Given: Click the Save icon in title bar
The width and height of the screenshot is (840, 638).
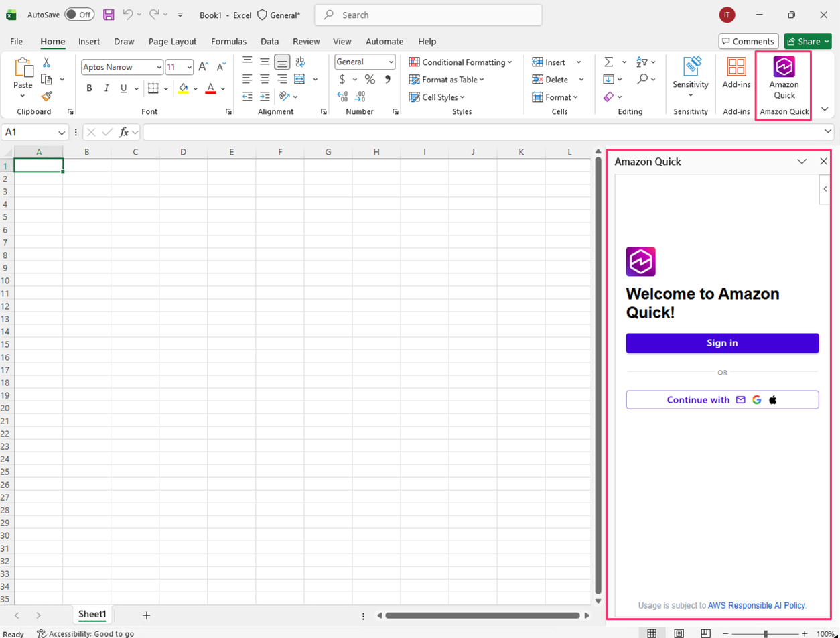Looking at the screenshot, I should (109, 15).
